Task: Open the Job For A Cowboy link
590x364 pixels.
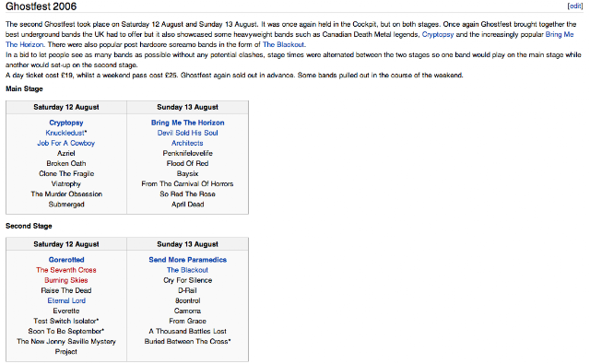Action: click(65, 143)
